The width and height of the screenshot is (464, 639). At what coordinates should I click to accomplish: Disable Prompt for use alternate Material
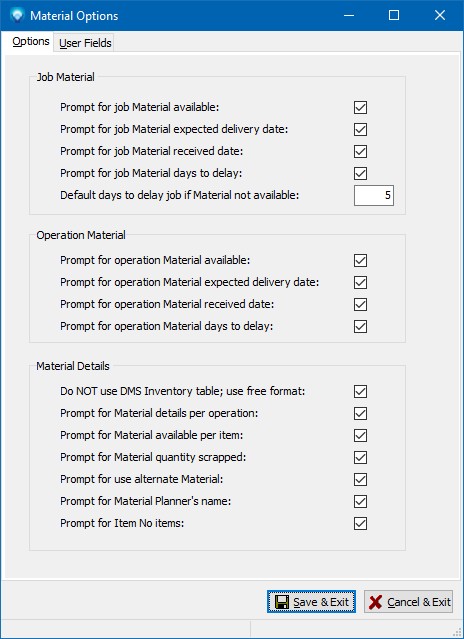click(x=361, y=479)
